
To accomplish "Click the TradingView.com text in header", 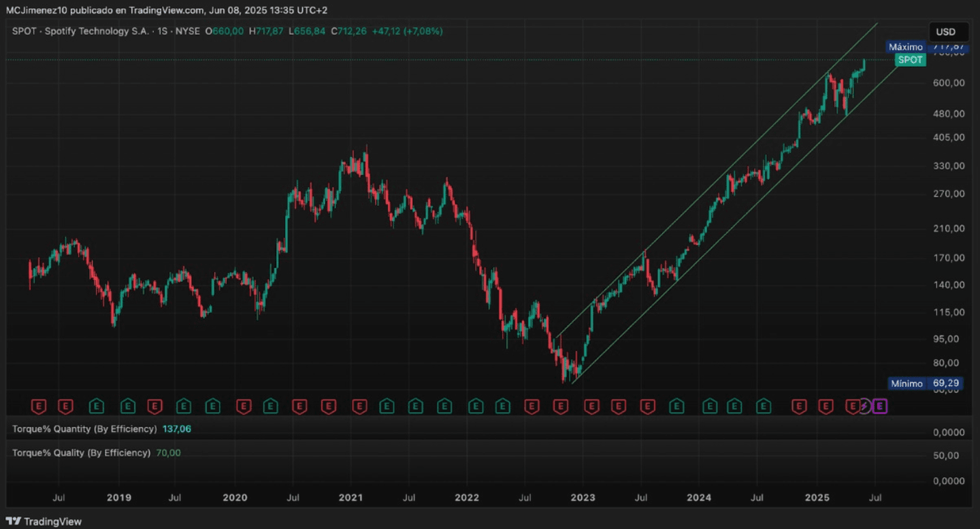I will point(166,10).
